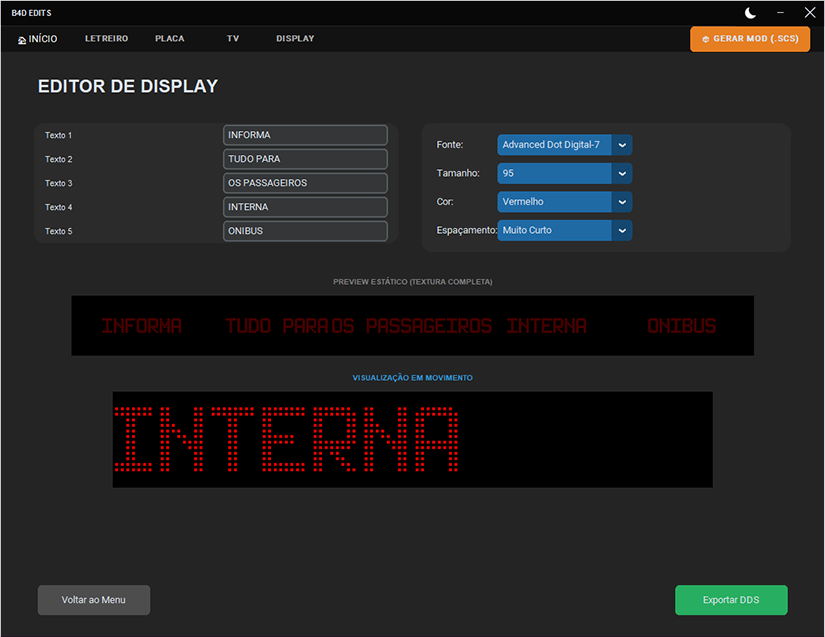Switch to the PLACA tab
Viewport: 825px width, 637px height.
(x=169, y=39)
